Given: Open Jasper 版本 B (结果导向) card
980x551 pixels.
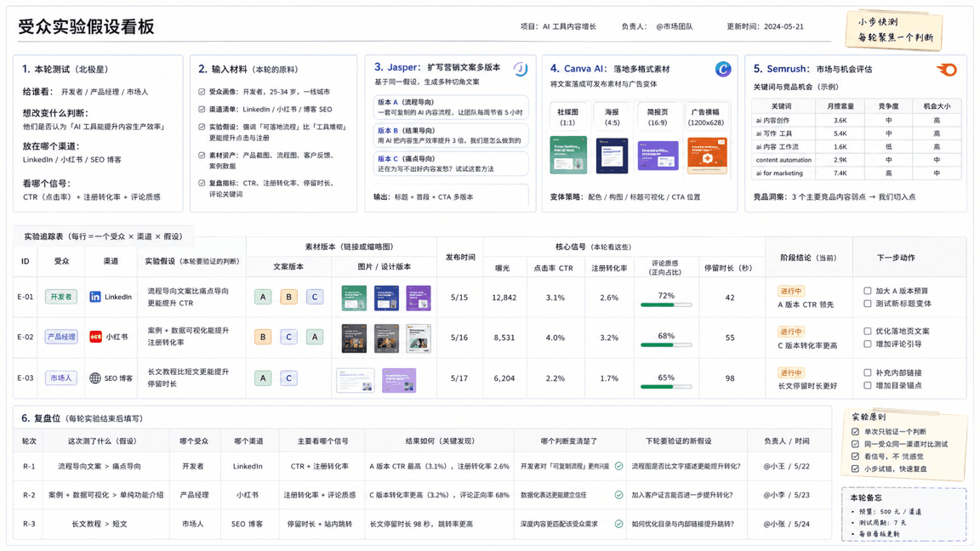Looking at the screenshot, I should 450,135.
